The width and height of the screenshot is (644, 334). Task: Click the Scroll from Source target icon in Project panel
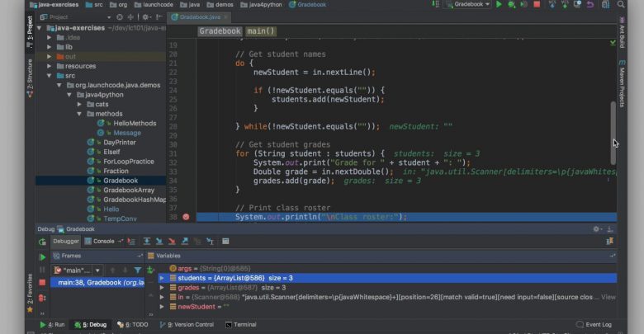[120, 17]
